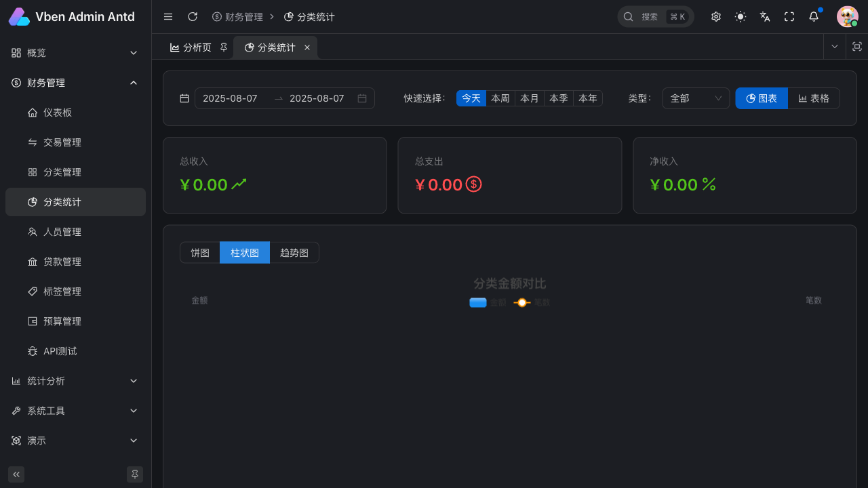Expand the 统计分析 sidebar menu
The image size is (868, 488).
(75, 381)
